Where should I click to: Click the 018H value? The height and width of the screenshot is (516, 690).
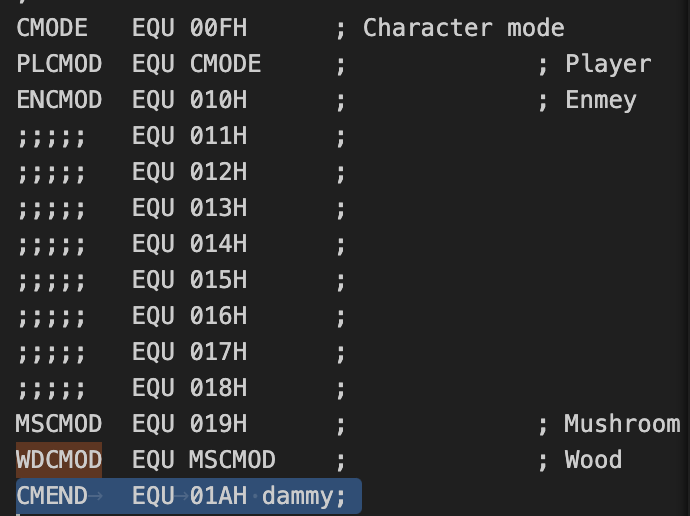click(218, 388)
